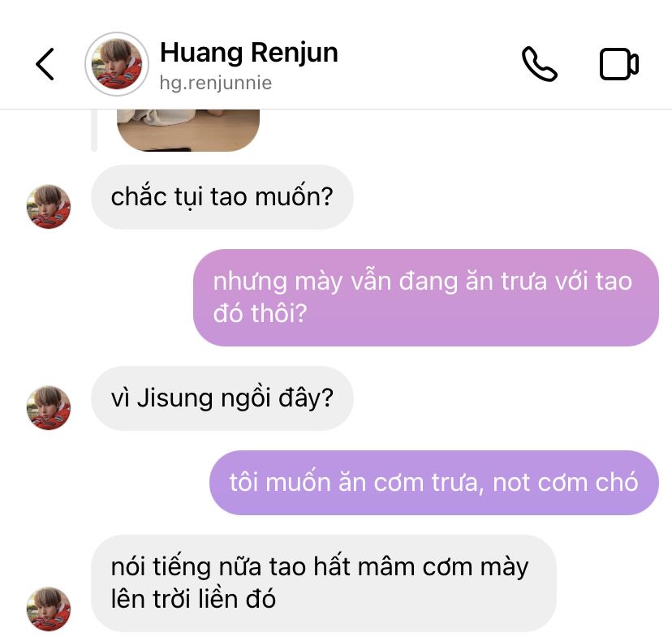Open Huang Renjun's header profile picture
Screen dimensions: 672x641
coord(117,64)
